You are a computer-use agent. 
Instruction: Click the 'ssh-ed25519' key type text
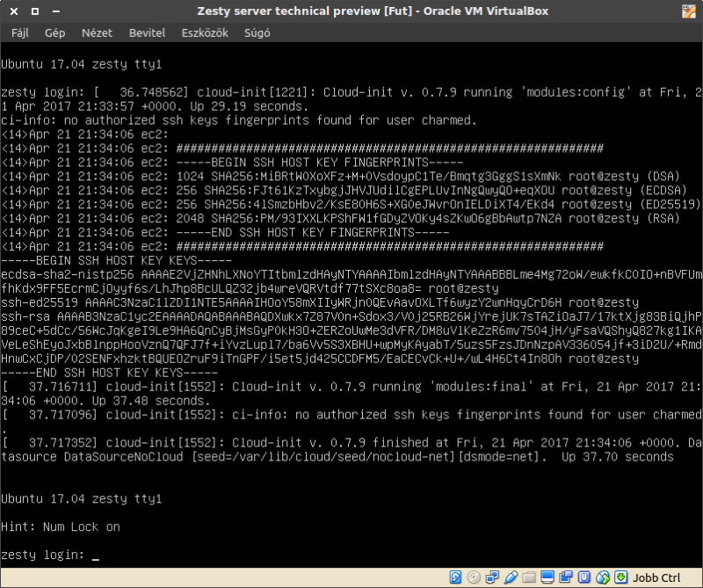click(x=40, y=302)
